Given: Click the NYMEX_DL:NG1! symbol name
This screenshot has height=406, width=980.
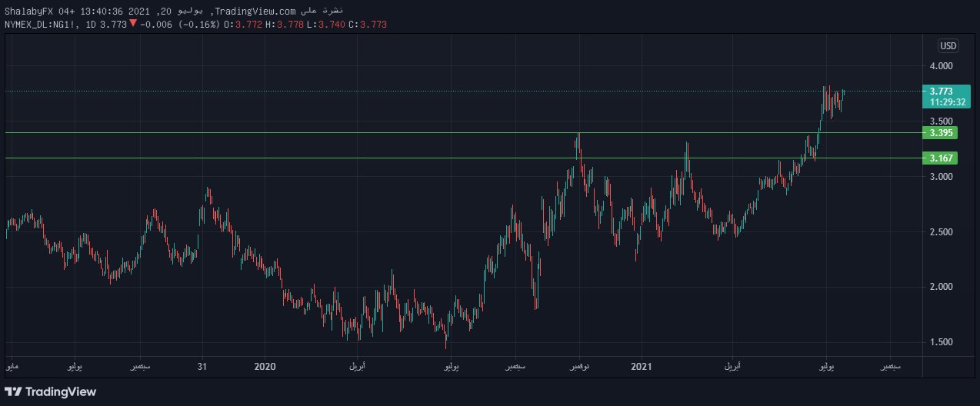Looking at the screenshot, I should [40, 25].
